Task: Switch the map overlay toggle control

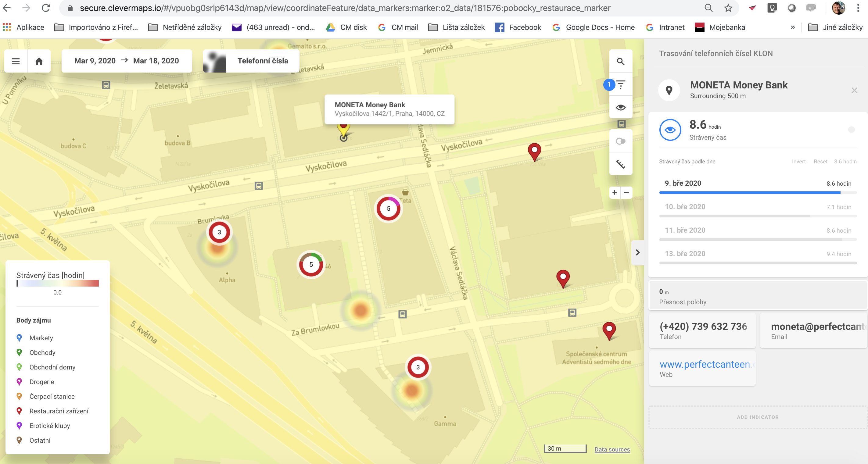Action: pos(621,141)
